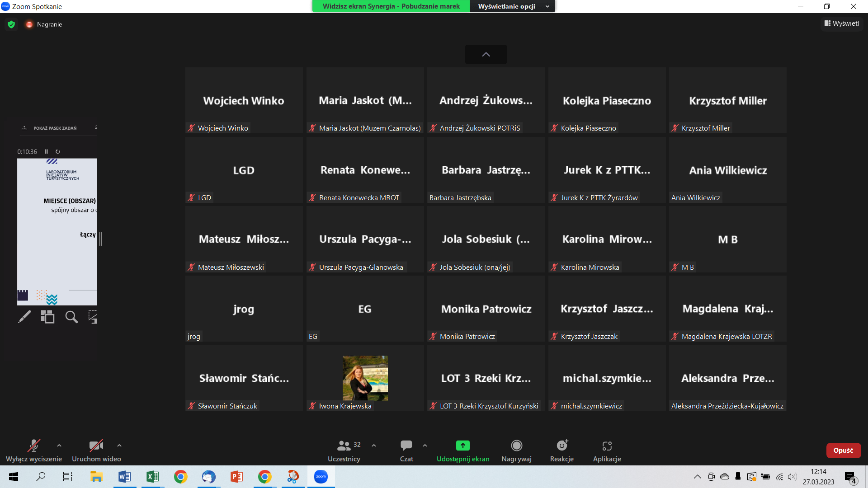
Task: Unmute via the Wyłącz wyciszenie microphone icon
Action: click(34, 446)
